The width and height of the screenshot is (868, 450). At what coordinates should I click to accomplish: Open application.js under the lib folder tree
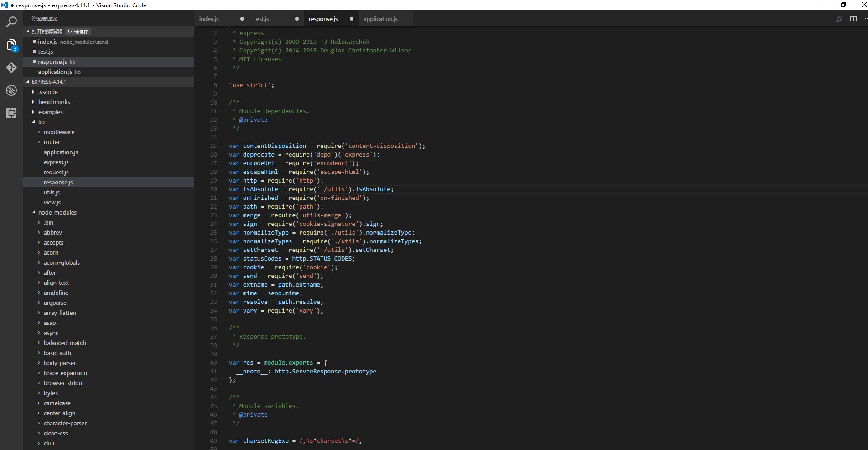click(x=109, y=152)
